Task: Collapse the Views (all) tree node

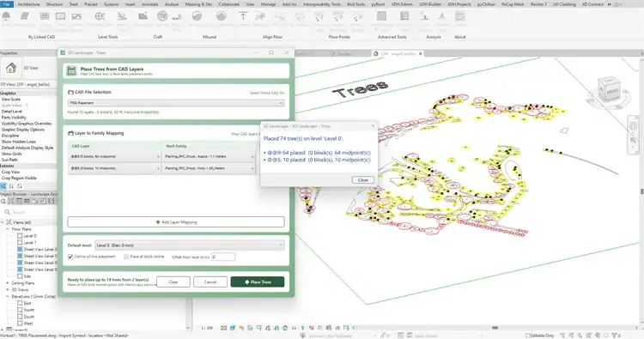Action: point(2,222)
